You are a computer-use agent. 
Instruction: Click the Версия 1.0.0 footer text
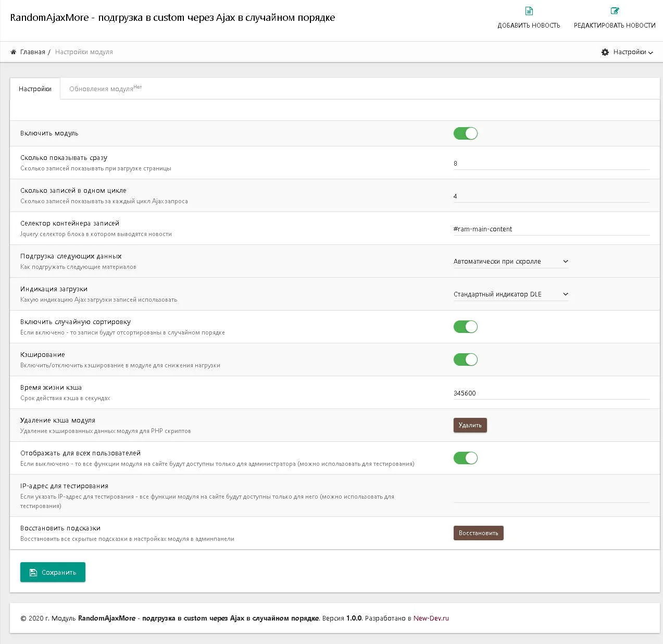342,618
